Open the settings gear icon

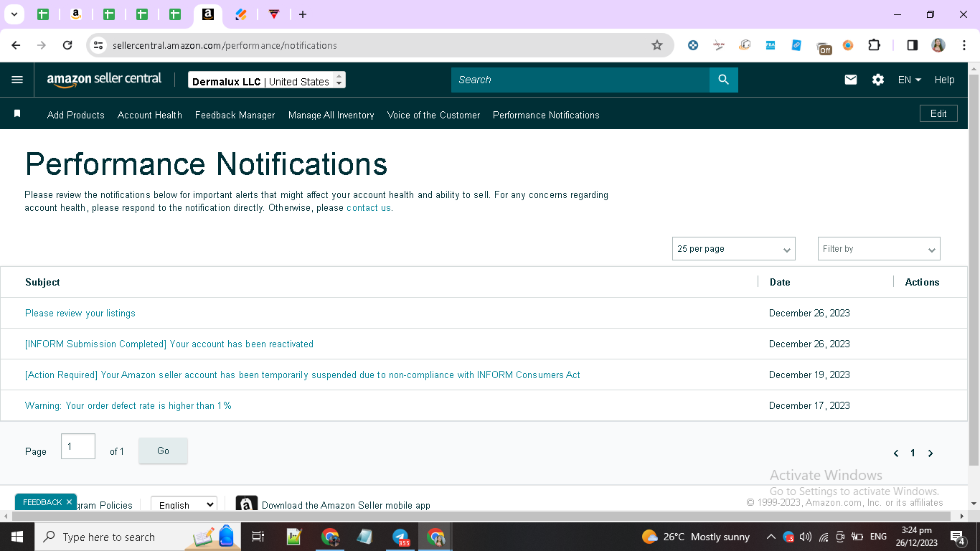click(x=878, y=80)
